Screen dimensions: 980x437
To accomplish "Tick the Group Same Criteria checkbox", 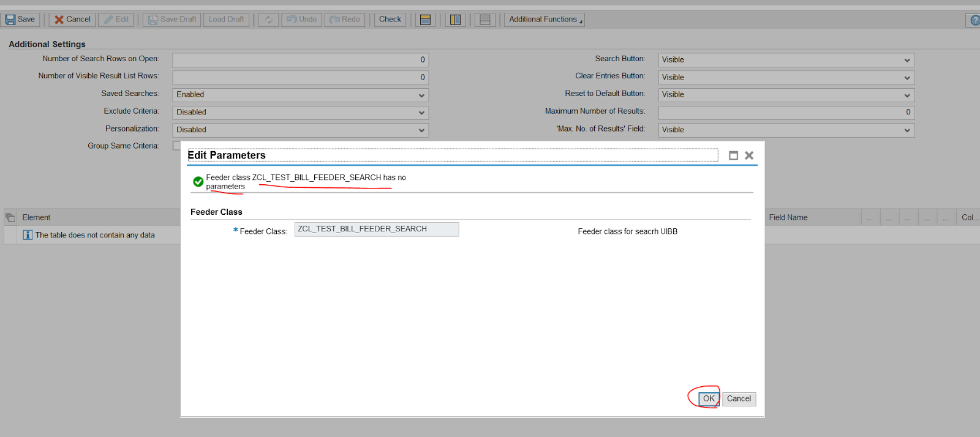I will (176, 146).
